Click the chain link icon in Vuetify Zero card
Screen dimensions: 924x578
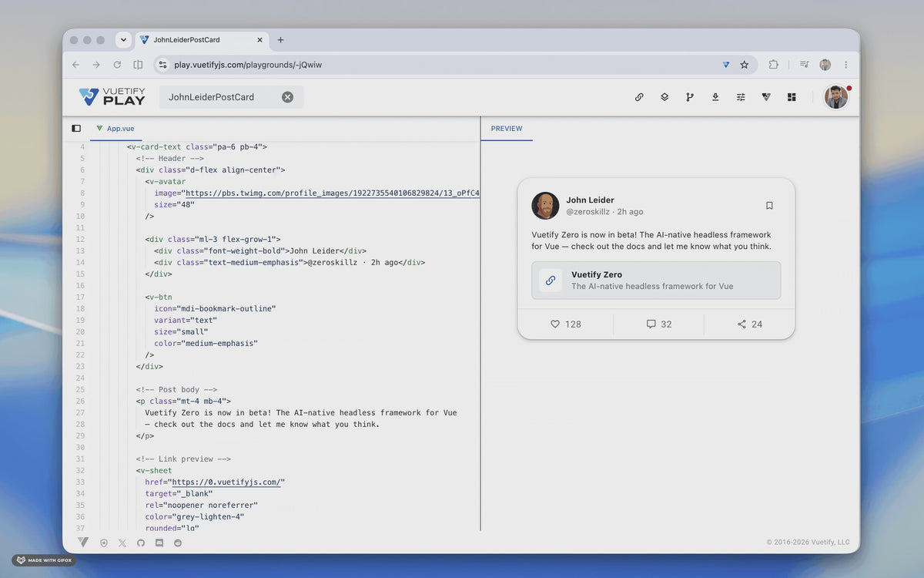click(551, 281)
